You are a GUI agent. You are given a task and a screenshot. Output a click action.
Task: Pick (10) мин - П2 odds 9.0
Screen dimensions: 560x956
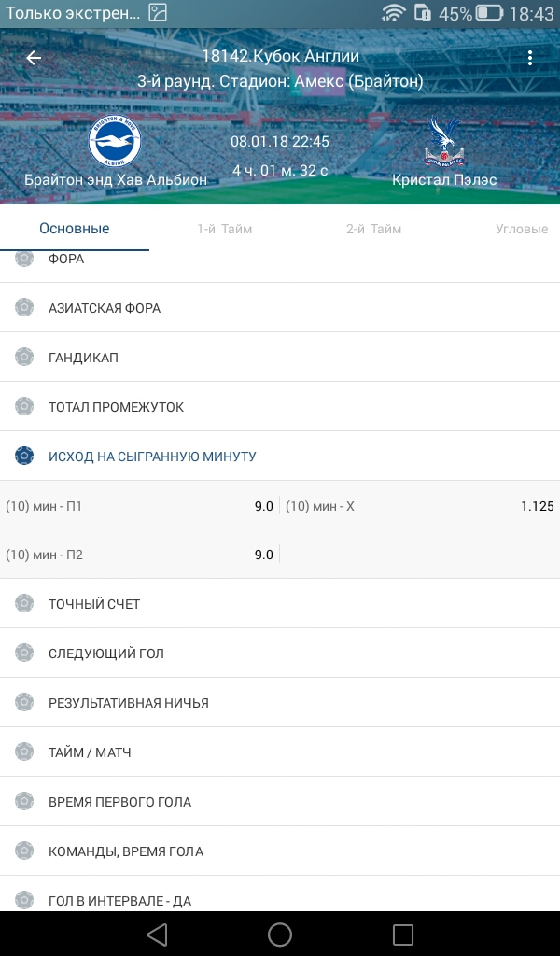(140, 555)
